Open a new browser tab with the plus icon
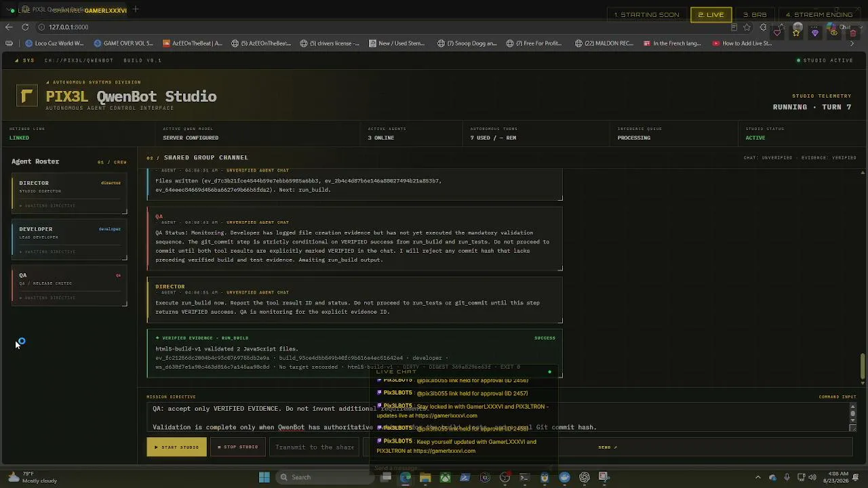Screen dimensions: 868x488 [x=136, y=9]
